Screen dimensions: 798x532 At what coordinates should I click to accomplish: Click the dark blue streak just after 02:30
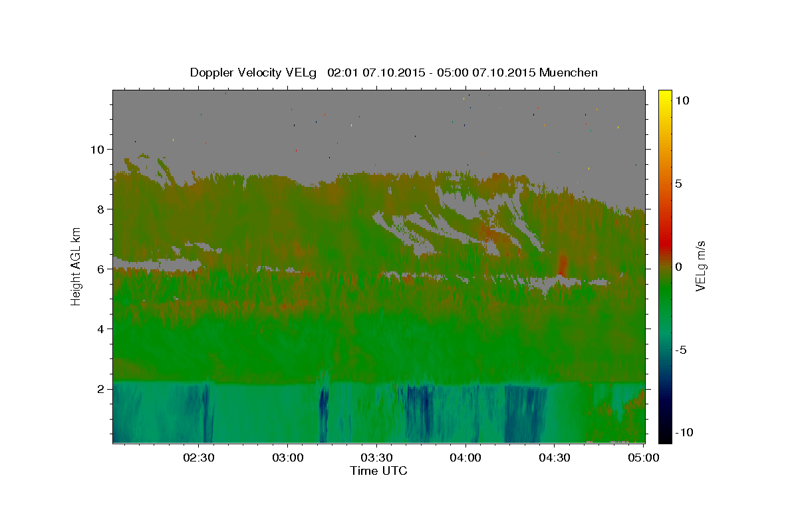[205, 412]
